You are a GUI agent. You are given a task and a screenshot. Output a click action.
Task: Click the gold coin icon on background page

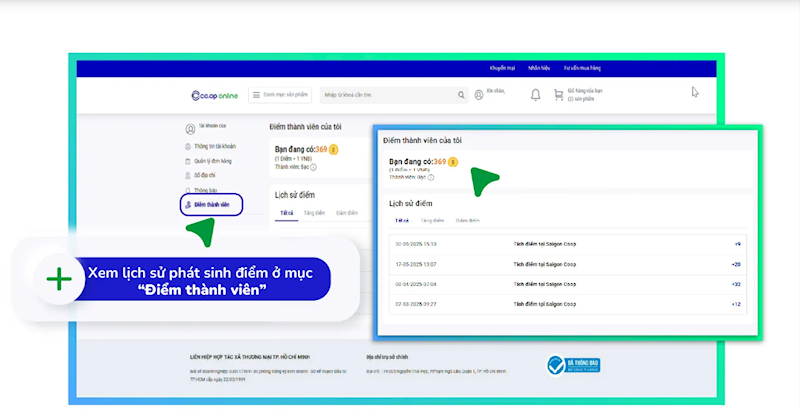point(334,149)
